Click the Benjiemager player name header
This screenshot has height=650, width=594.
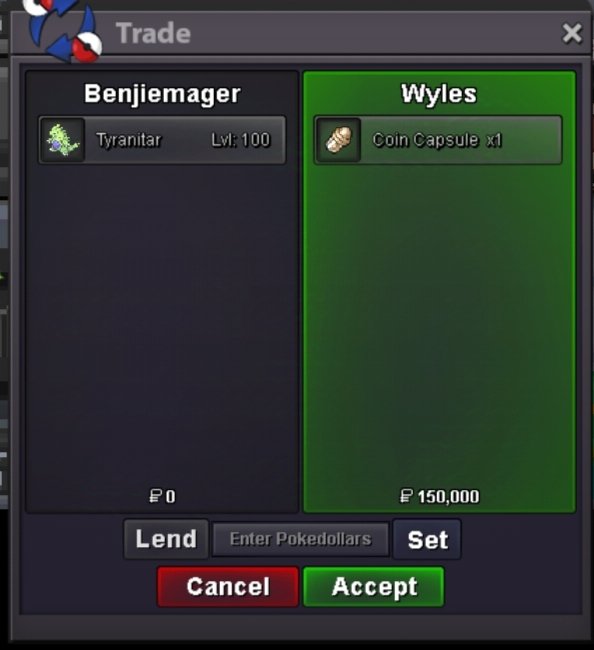[162, 94]
